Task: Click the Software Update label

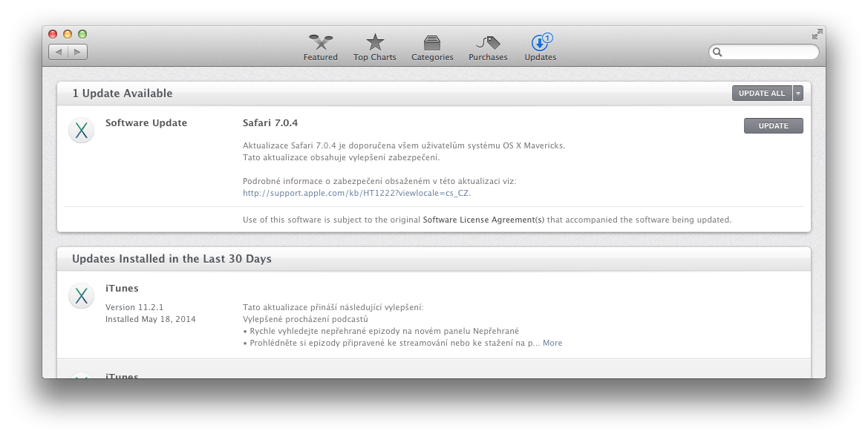Action: [x=146, y=123]
